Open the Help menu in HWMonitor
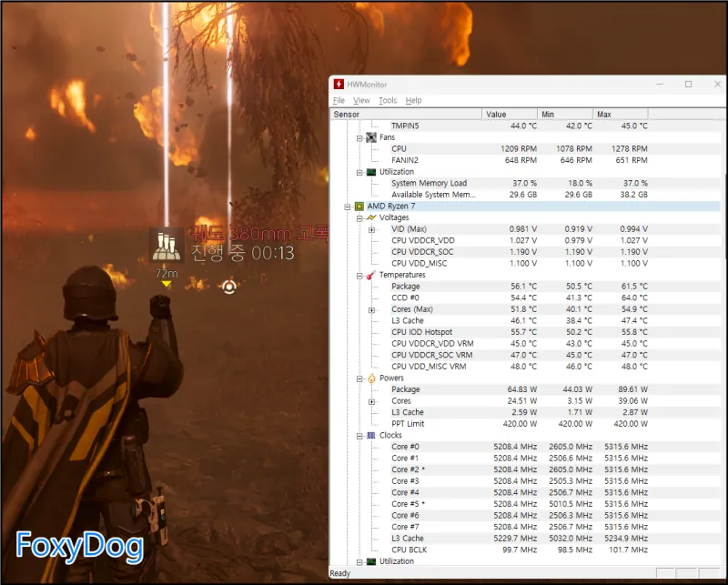728x585 pixels. coord(414,100)
